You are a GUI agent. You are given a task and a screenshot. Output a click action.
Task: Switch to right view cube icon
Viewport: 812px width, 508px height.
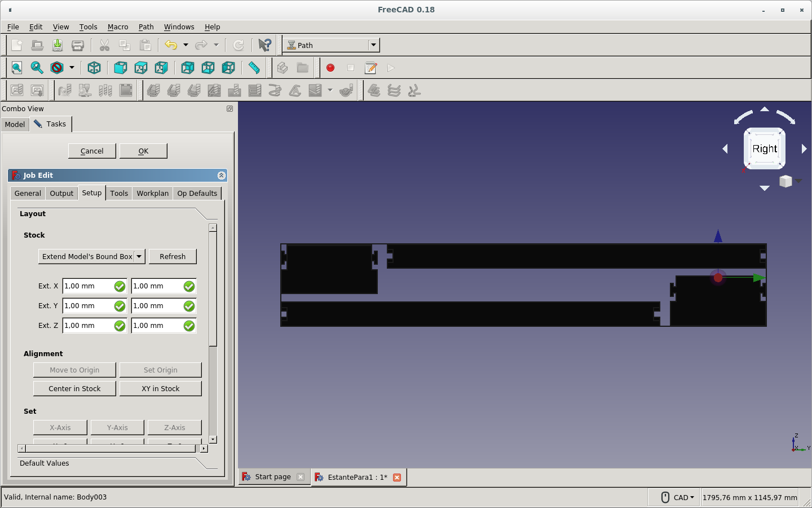click(x=161, y=68)
